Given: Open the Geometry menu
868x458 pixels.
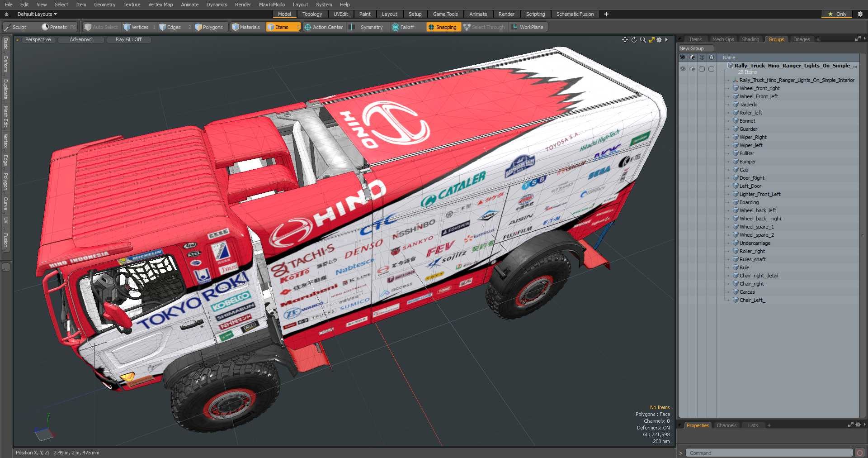Looking at the screenshot, I should [104, 5].
